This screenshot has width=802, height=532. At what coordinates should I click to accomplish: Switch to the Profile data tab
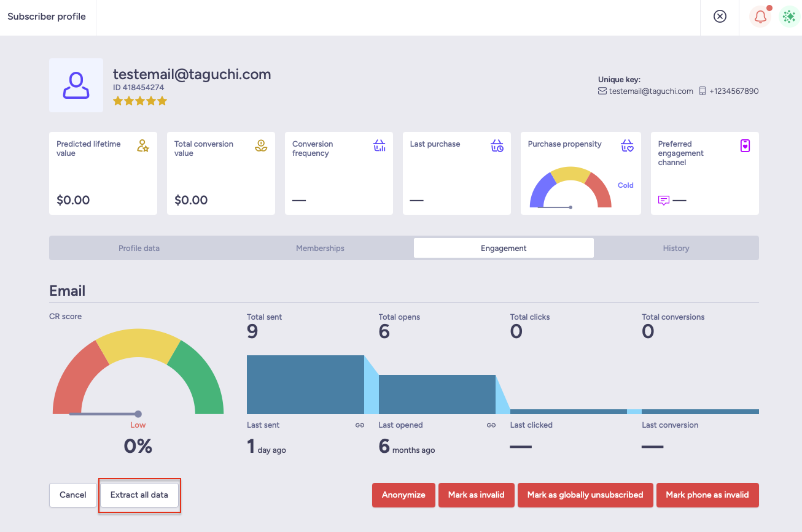point(139,248)
